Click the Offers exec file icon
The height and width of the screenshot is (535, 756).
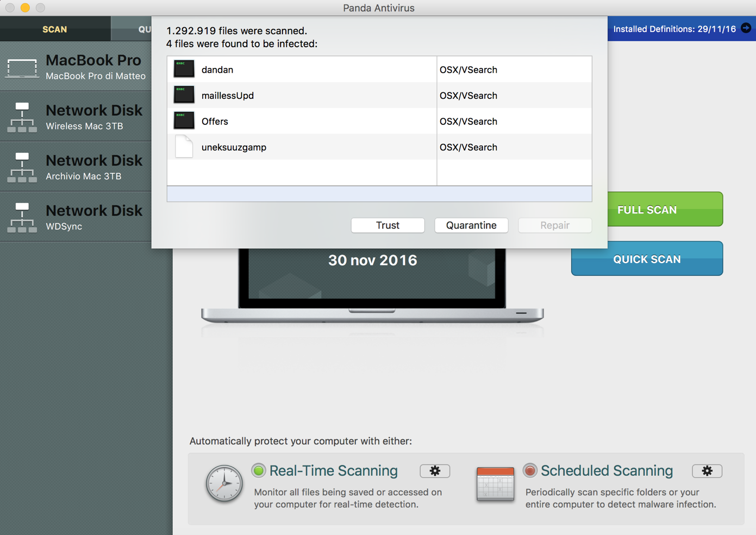click(x=184, y=121)
